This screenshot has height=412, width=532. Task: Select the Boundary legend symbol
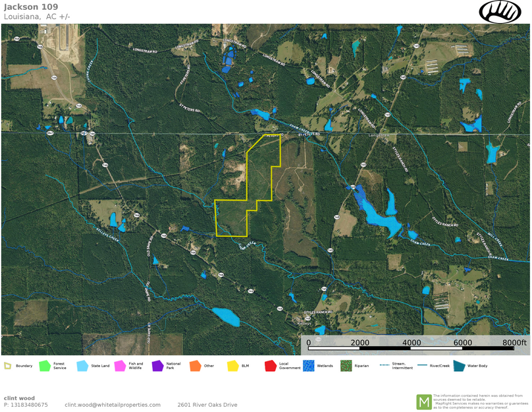pyautogui.click(x=7, y=365)
